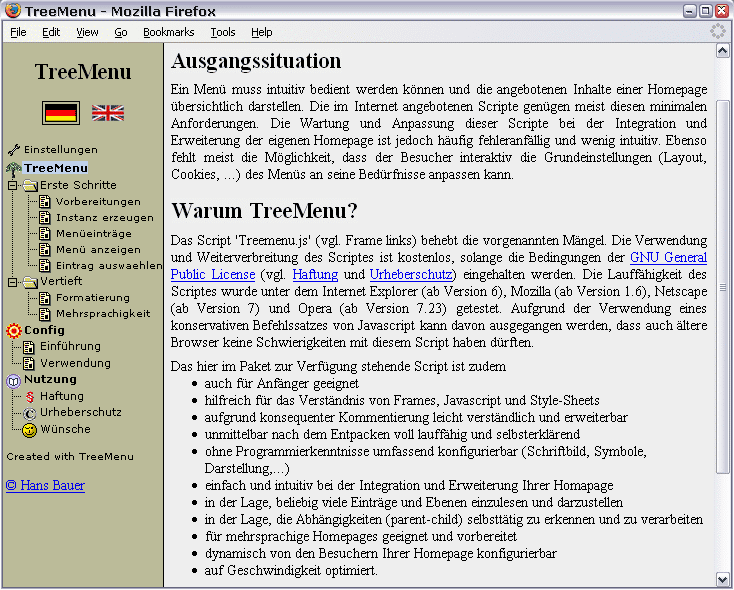Screen dimensions: 734x590
Task: Click the red paragraph symbol beside Haftung
Action: point(29,397)
